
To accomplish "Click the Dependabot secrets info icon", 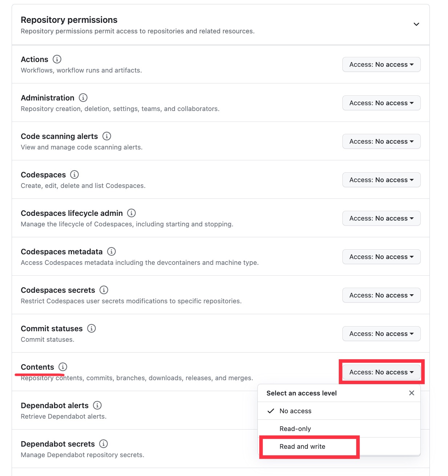I will pos(103,444).
